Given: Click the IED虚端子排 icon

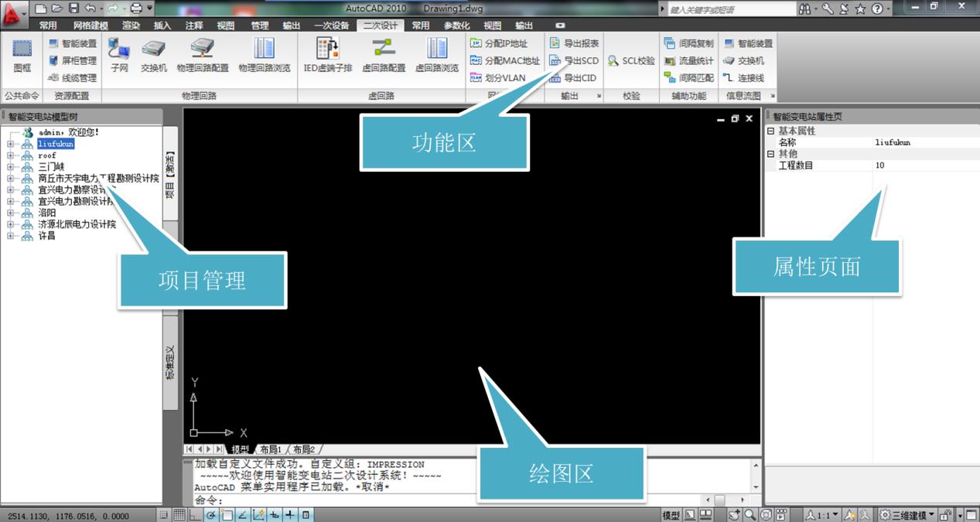Looking at the screenshot, I should coord(328,55).
